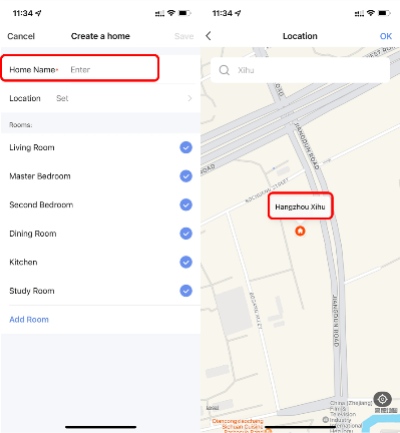The image size is (400, 433).
Task: Click the Add Room link
Action: 29,319
